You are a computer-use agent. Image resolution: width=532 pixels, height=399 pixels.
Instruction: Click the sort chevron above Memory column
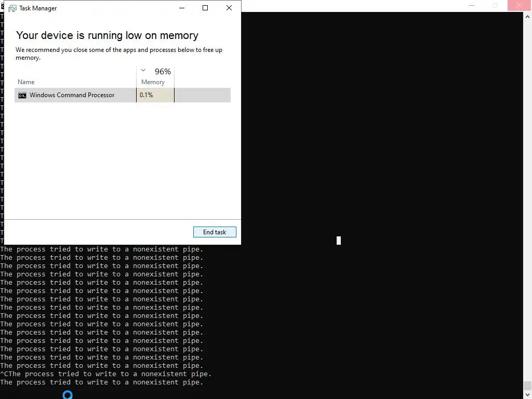[143, 70]
